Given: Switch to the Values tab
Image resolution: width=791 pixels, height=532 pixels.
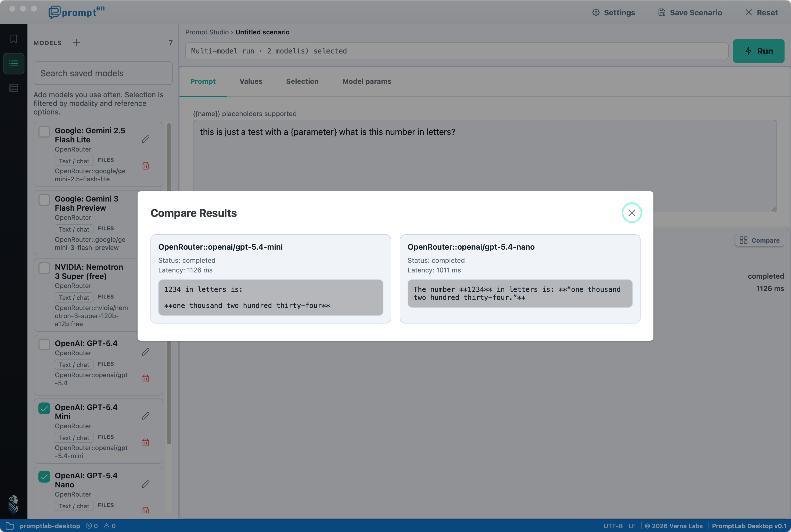Looking at the screenshot, I should click(x=251, y=81).
